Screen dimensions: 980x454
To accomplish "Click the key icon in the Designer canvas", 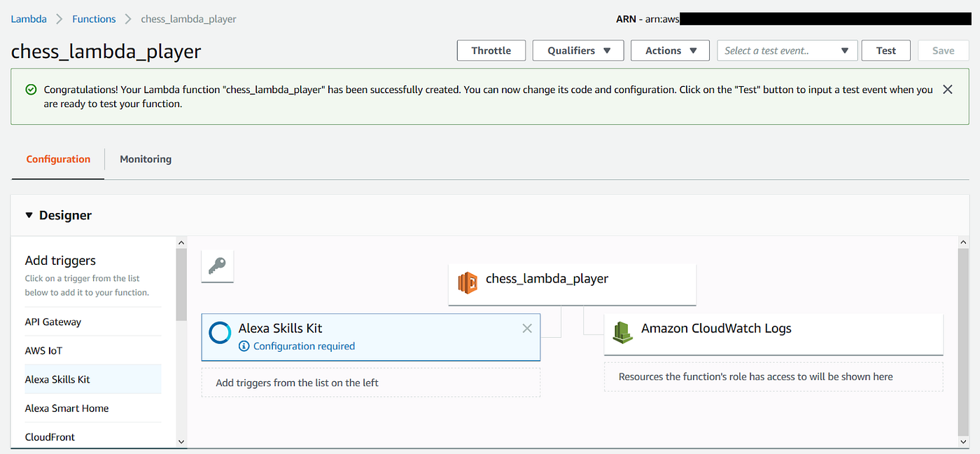I will pos(217,266).
